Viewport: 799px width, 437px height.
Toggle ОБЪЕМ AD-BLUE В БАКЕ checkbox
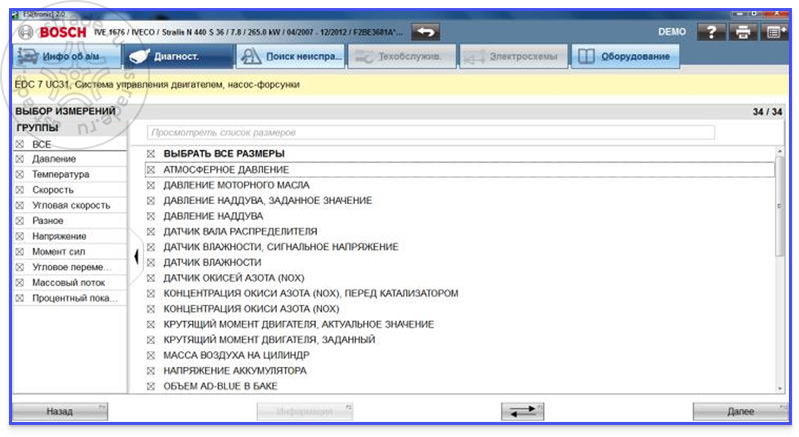pyautogui.click(x=151, y=386)
